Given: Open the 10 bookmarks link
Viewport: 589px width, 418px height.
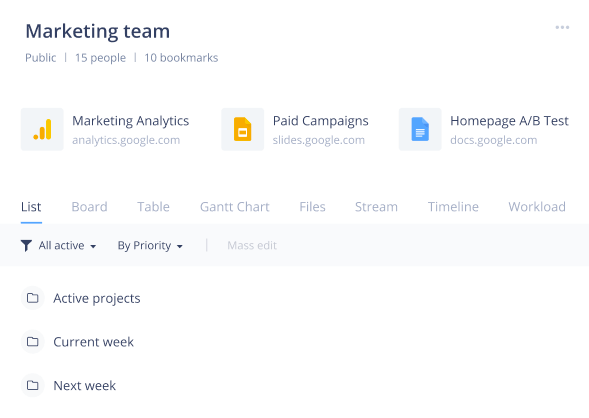Looking at the screenshot, I should pos(181,58).
